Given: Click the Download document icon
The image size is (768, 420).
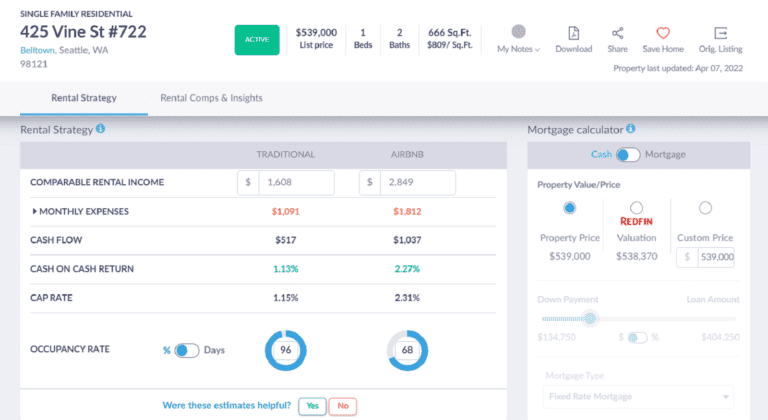Looking at the screenshot, I should pos(573,33).
